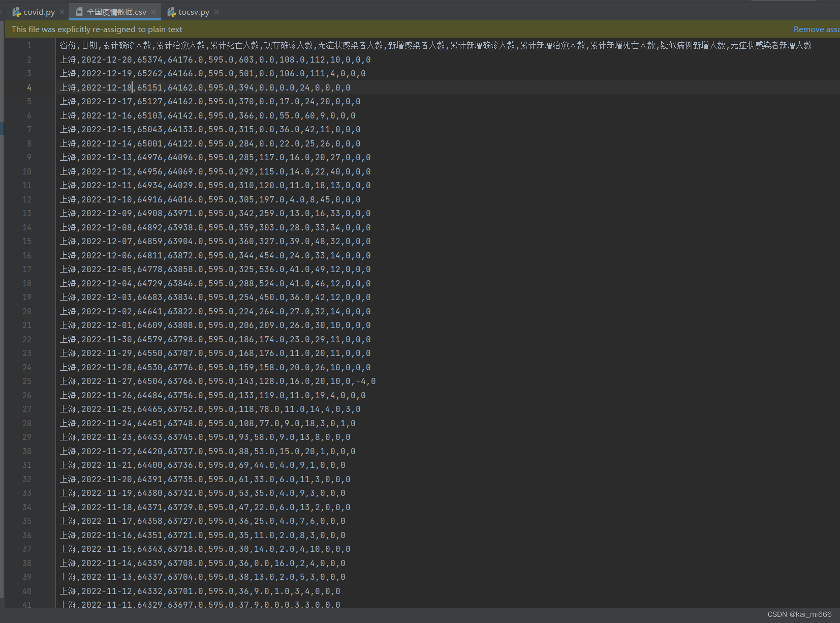
Task: Click the 上海 2022-12-08 data row
Action: [x=215, y=227]
